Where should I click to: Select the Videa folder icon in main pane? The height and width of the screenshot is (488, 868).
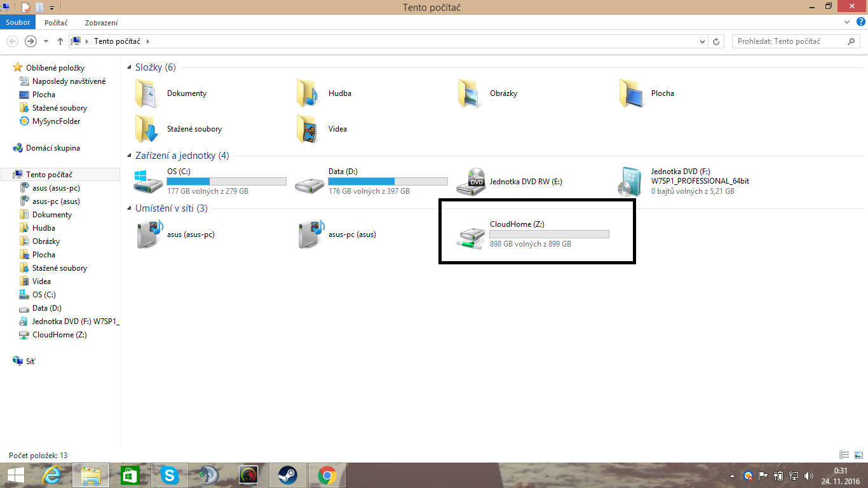click(308, 129)
